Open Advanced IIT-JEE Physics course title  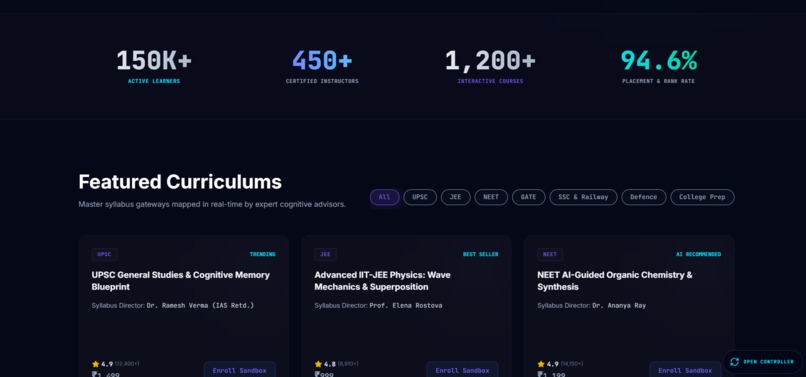point(382,281)
